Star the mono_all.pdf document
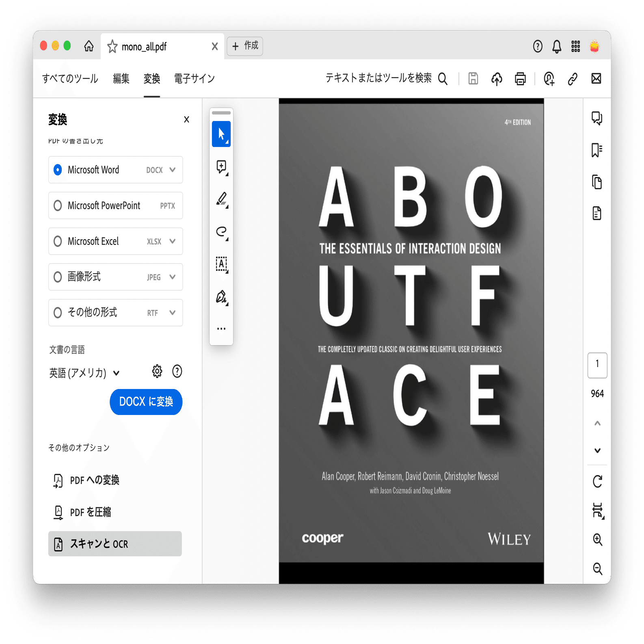The height and width of the screenshot is (644, 644). coord(112,46)
